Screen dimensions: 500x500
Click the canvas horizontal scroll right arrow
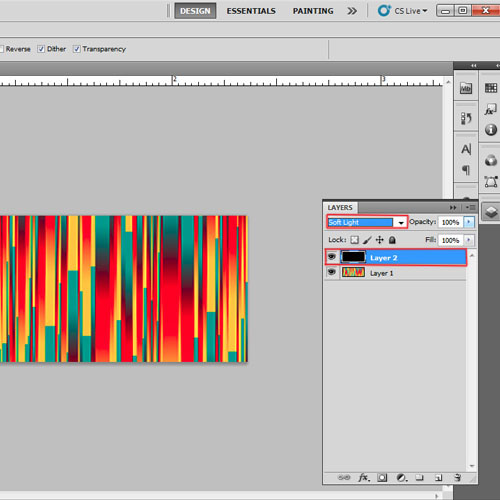(x=437, y=496)
